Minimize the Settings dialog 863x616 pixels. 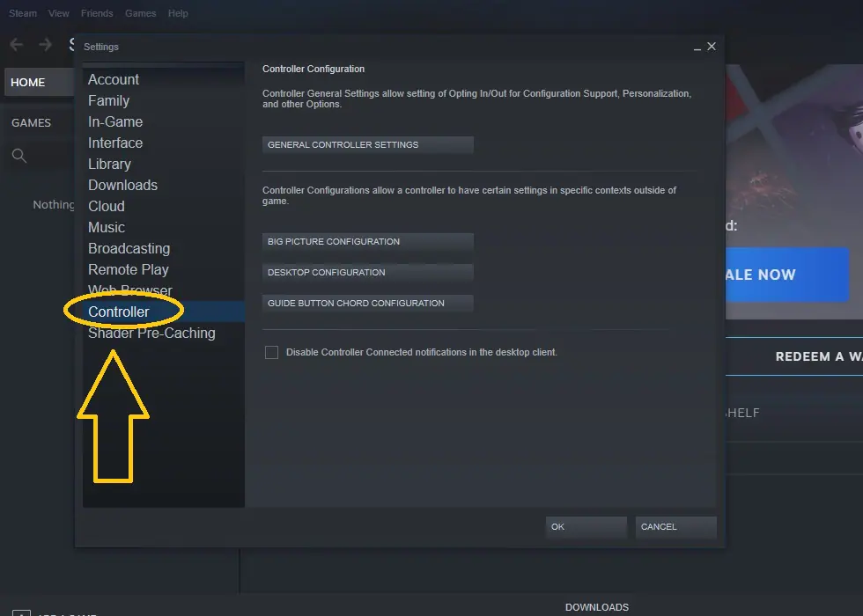697,48
